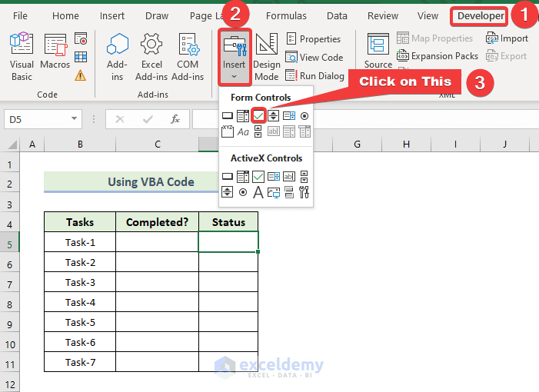Select Form Controls Label (Aa)
This screenshot has width=539, height=392.
point(243,132)
